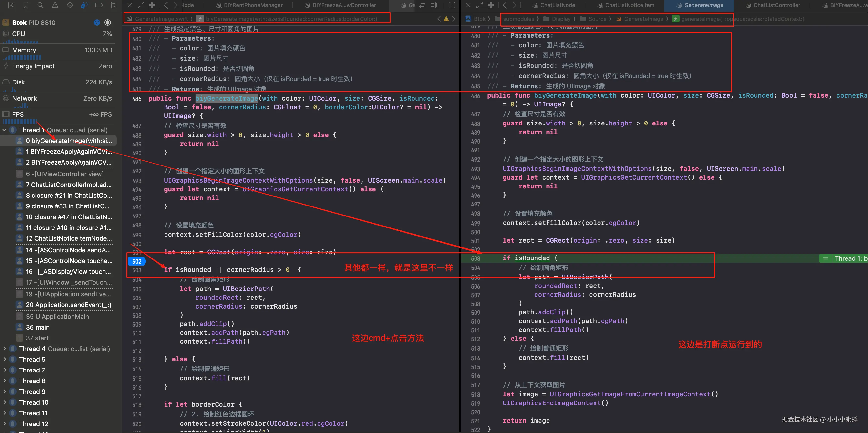Open the Issue navigator warning icon
Image resolution: width=868 pixels, height=433 pixels.
tap(55, 5)
